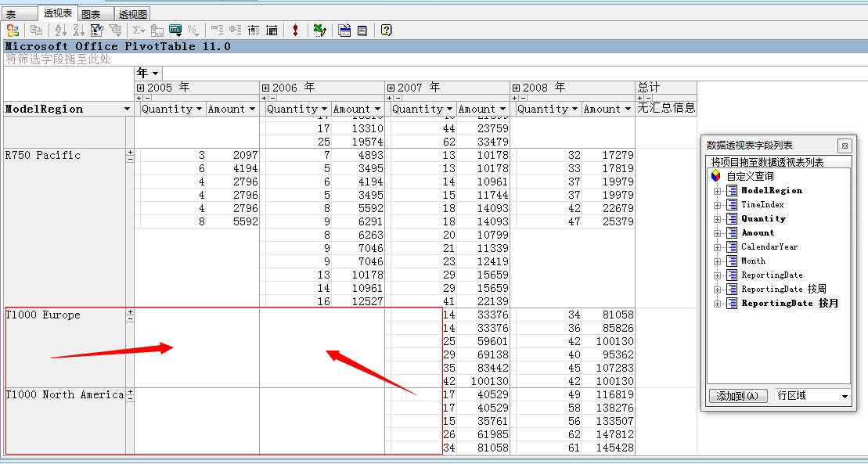Open the ModelRegion row field dropdown
The height and width of the screenshot is (464, 868).
128,110
